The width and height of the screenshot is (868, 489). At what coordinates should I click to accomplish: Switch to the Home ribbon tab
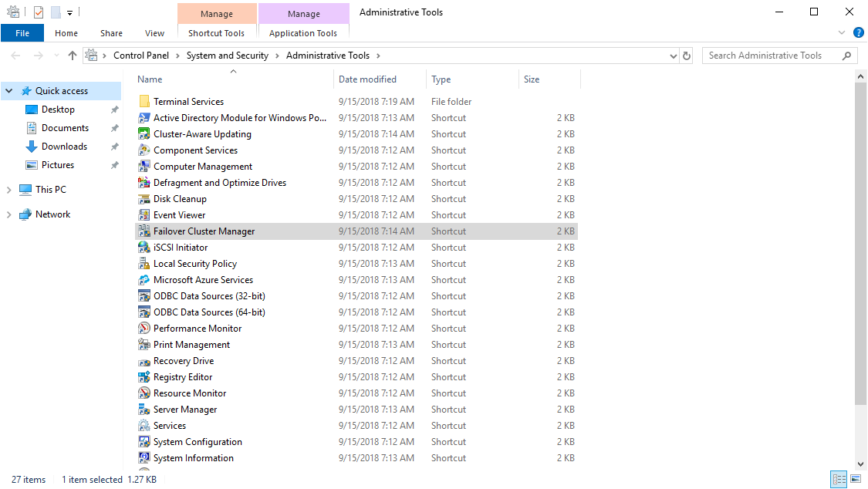coord(66,33)
